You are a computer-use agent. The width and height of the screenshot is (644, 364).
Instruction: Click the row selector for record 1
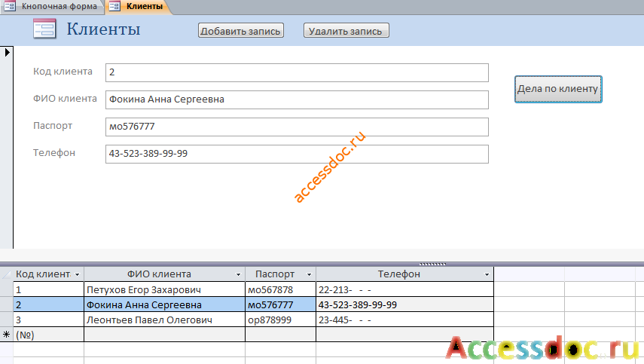point(7,289)
